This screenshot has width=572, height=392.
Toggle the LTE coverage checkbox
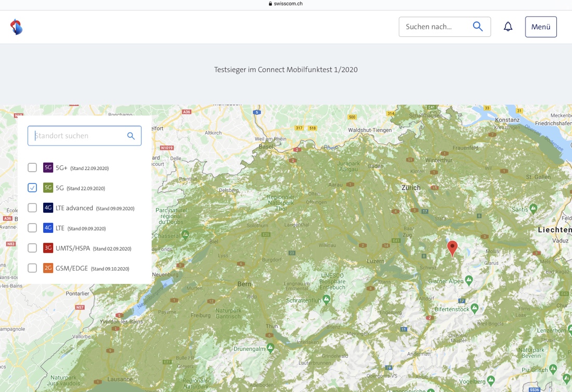point(32,228)
